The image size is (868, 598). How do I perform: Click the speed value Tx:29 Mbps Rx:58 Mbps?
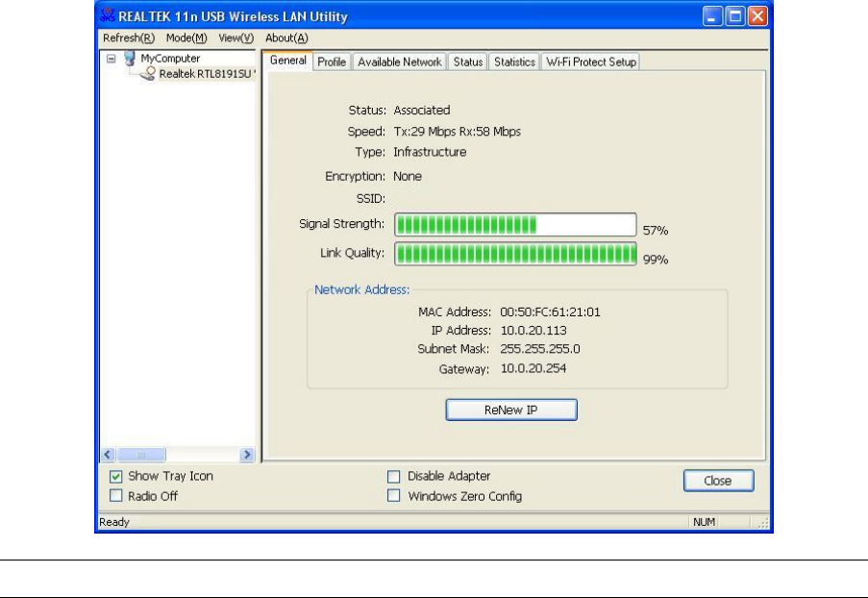click(457, 132)
